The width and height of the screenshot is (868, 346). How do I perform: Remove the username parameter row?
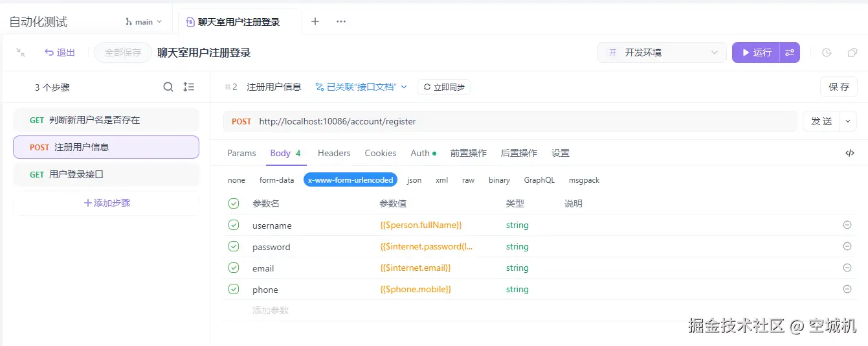(x=847, y=225)
